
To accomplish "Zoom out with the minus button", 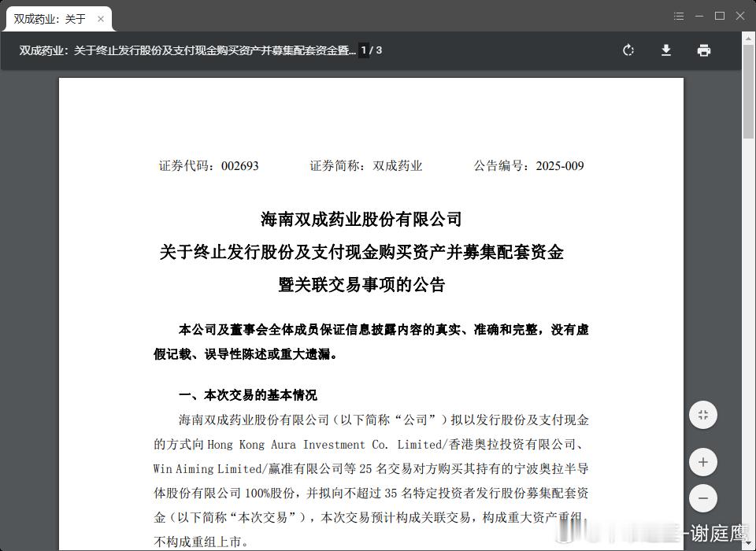I will (703, 498).
